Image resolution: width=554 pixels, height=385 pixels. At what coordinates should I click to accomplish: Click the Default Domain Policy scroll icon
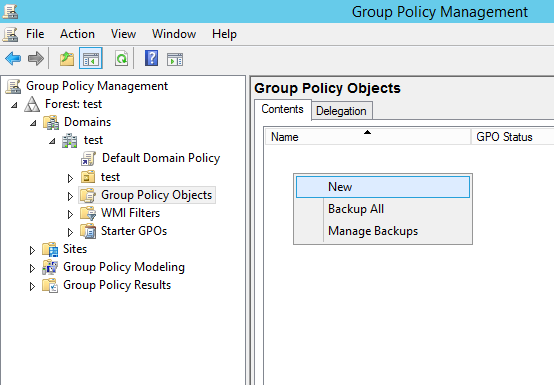pyautogui.click(x=88, y=159)
